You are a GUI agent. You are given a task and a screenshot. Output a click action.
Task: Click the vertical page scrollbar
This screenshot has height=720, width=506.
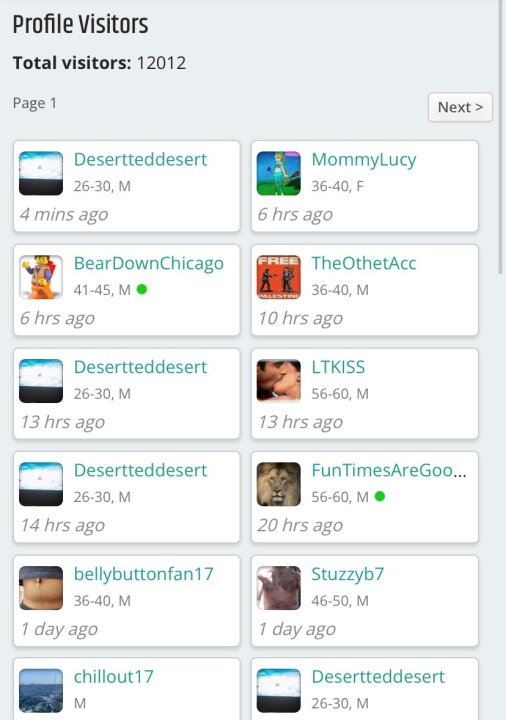click(501, 138)
